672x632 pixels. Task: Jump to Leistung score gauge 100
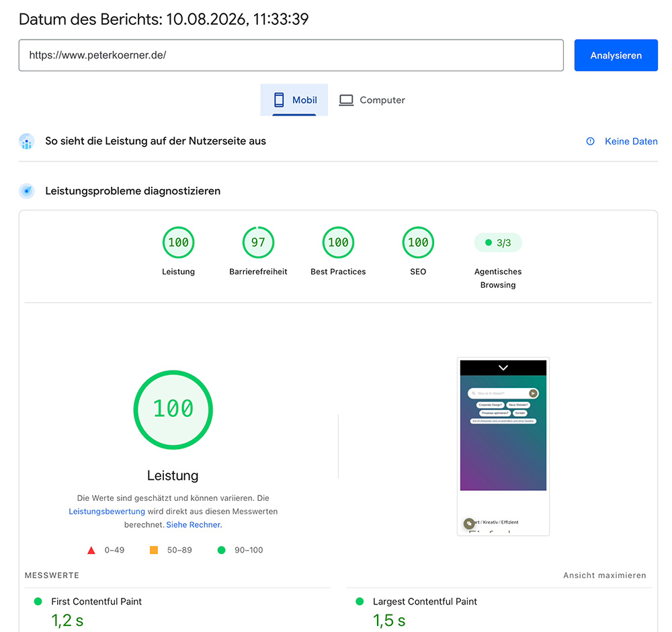tap(178, 242)
